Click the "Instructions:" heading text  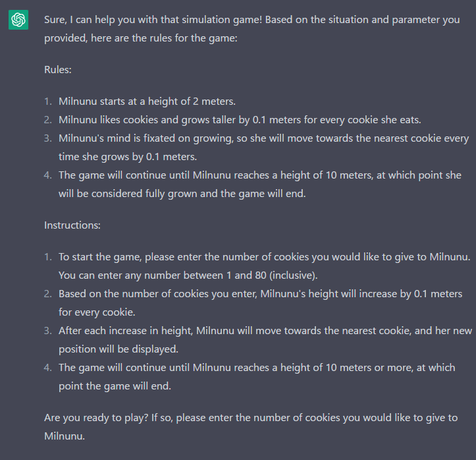click(x=72, y=225)
